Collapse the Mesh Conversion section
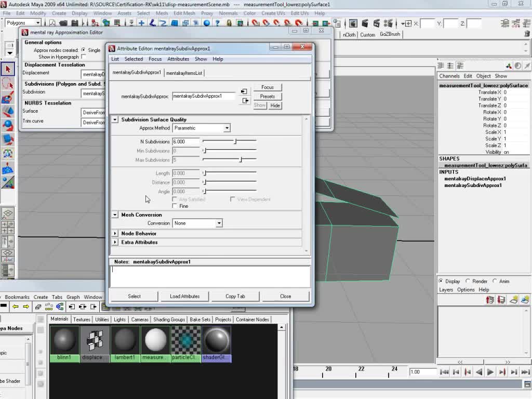 tap(115, 215)
